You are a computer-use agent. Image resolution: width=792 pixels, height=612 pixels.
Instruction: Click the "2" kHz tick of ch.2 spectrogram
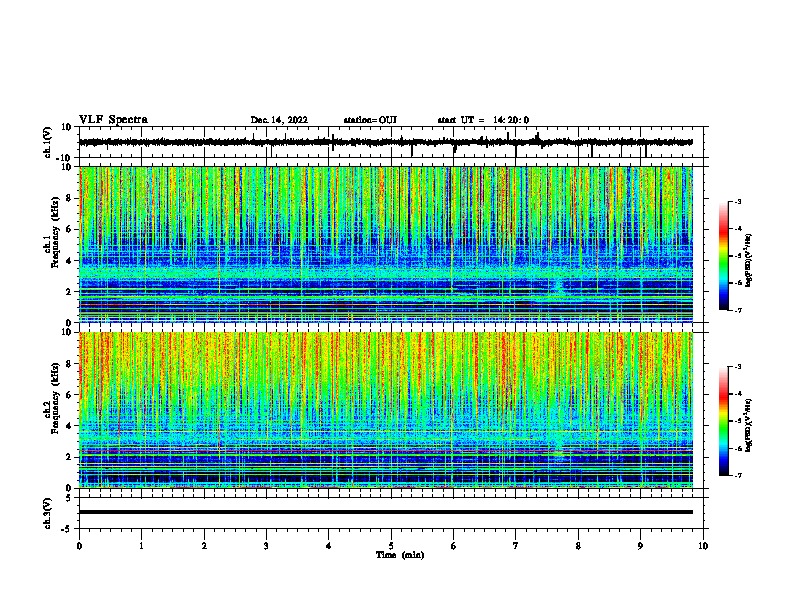click(x=69, y=457)
